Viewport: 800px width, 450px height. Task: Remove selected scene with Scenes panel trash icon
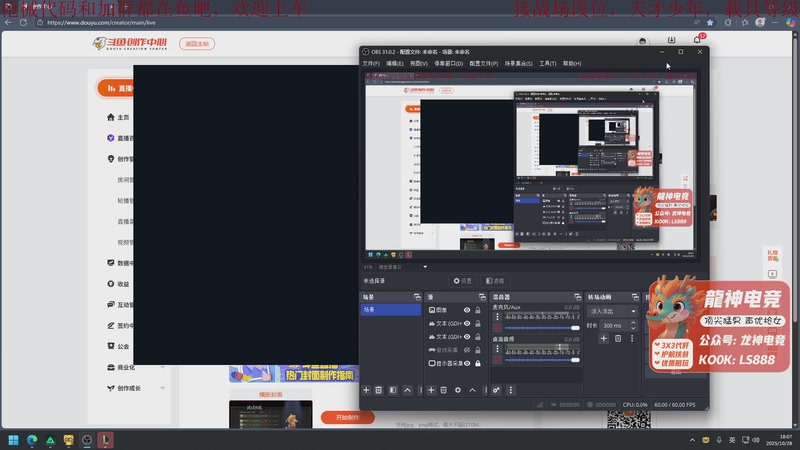379,390
